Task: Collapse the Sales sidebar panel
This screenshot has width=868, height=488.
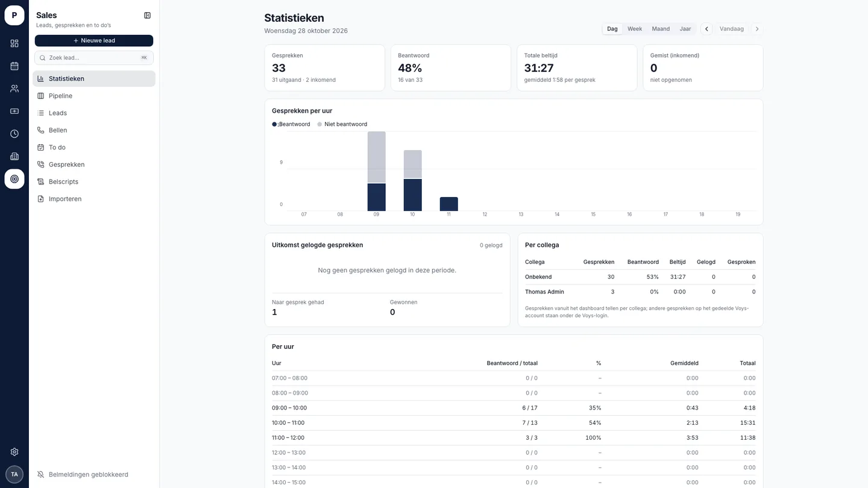Action: [148, 16]
